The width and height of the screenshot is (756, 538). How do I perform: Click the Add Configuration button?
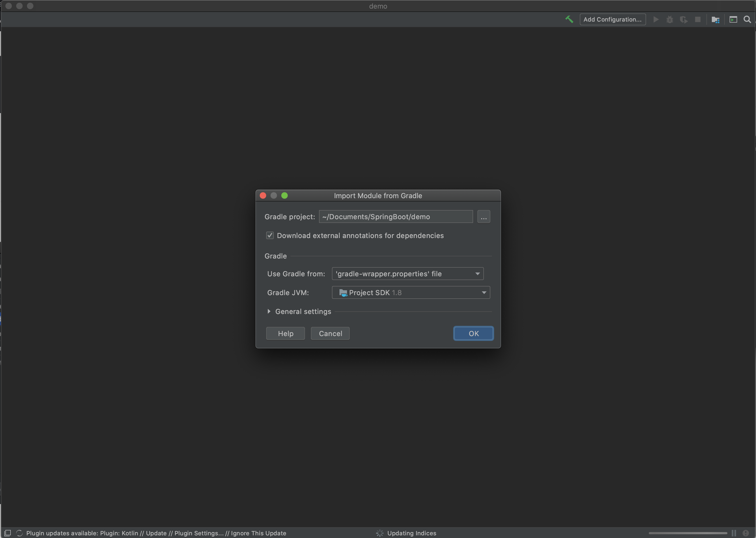[x=612, y=19]
